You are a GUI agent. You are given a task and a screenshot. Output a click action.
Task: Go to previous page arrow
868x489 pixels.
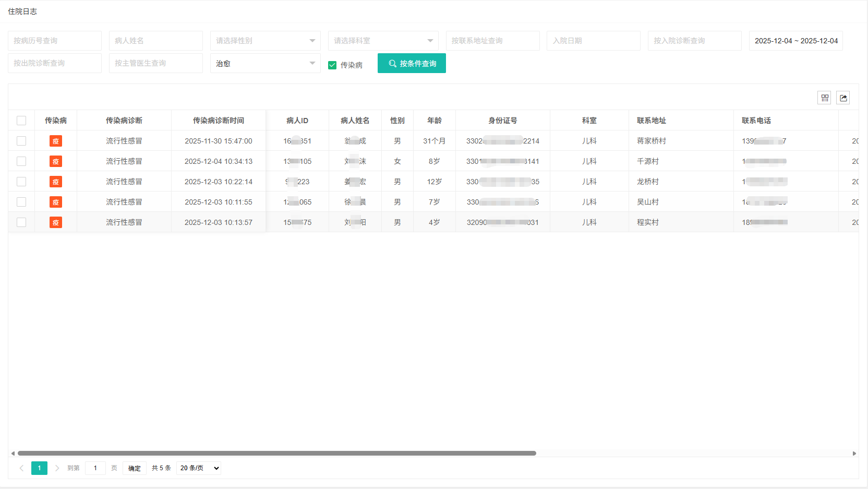(x=21, y=468)
